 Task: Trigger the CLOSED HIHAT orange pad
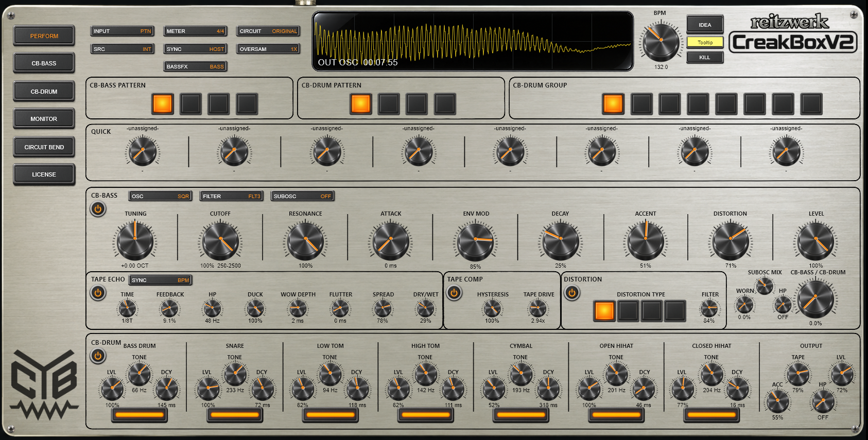[x=711, y=415]
